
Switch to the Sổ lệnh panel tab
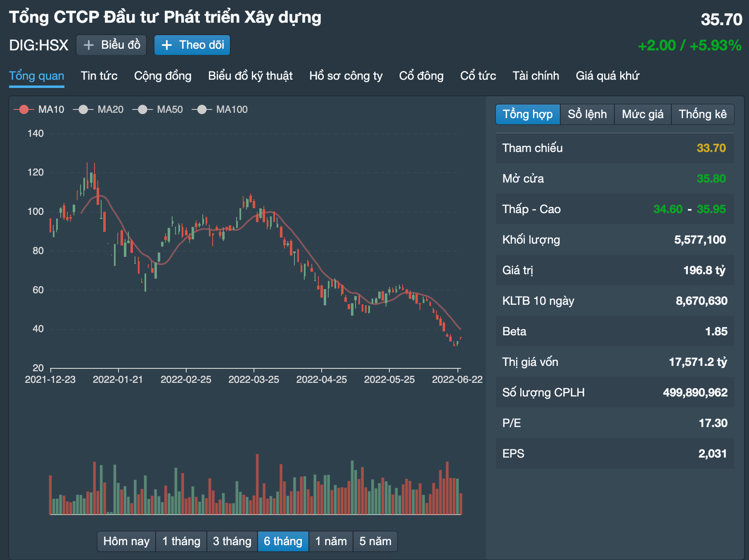coord(587,114)
